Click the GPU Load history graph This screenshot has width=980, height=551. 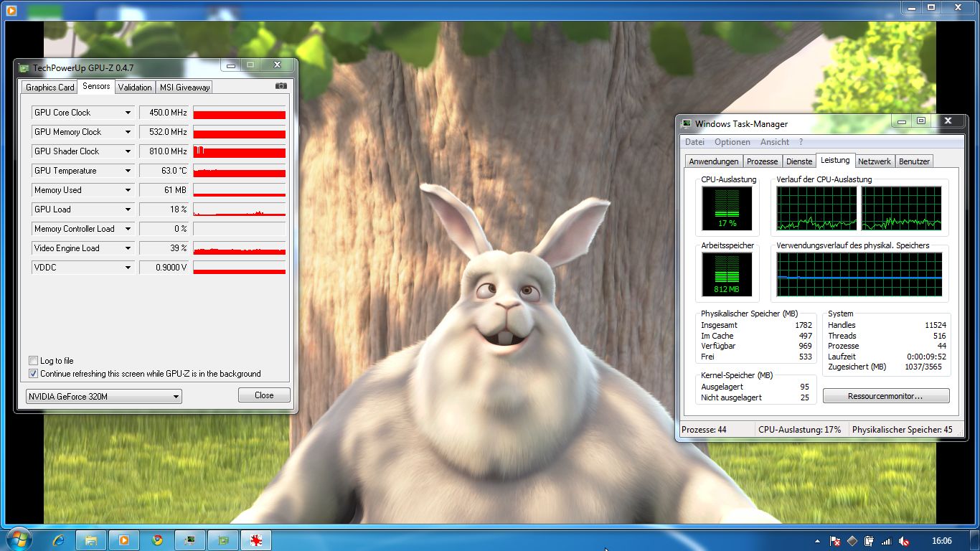coord(240,209)
